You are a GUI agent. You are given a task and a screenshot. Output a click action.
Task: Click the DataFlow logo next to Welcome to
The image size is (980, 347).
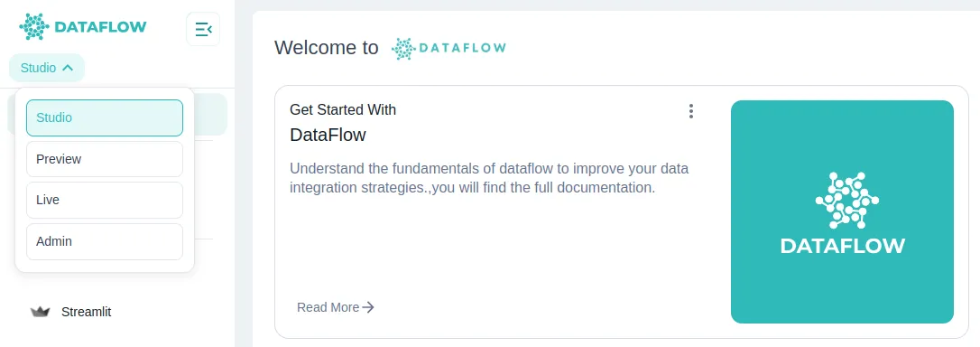448,48
